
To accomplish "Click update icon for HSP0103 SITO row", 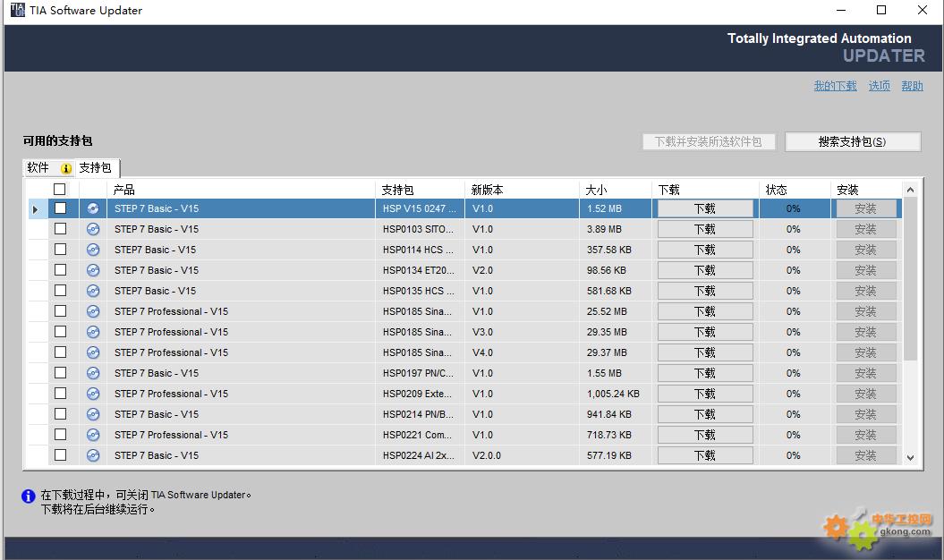I will click(93, 229).
